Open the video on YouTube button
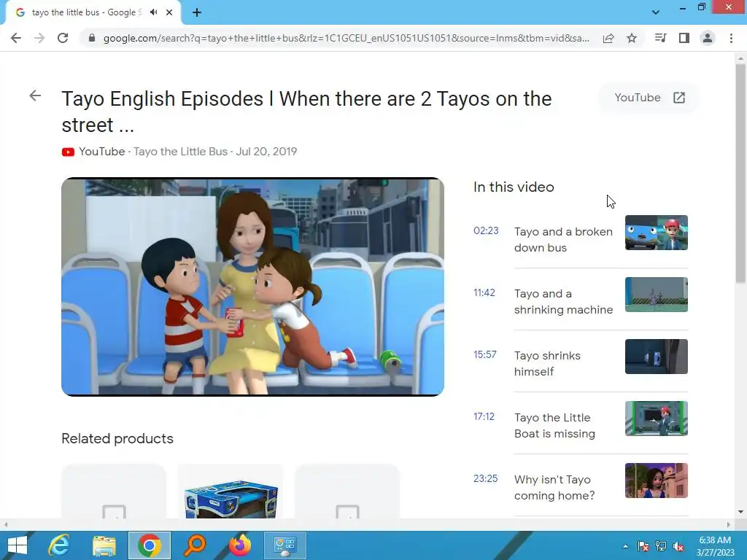 tap(649, 98)
